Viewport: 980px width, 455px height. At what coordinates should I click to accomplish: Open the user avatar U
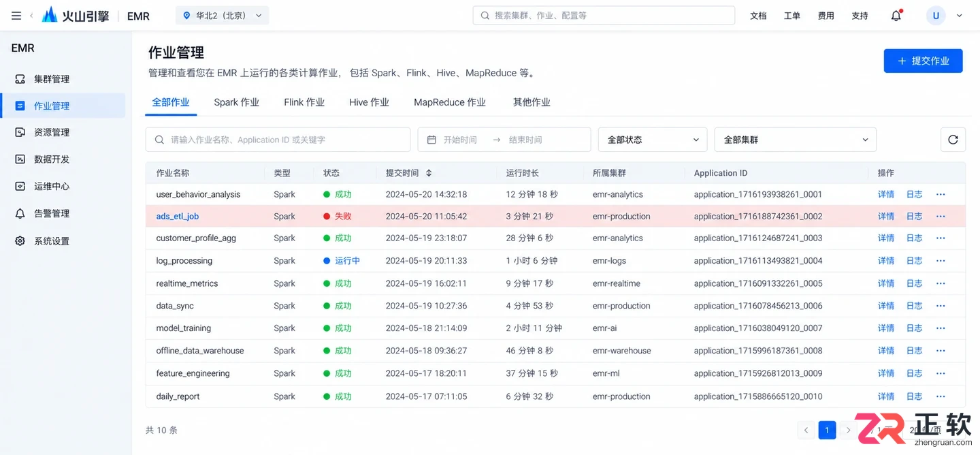click(x=936, y=16)
